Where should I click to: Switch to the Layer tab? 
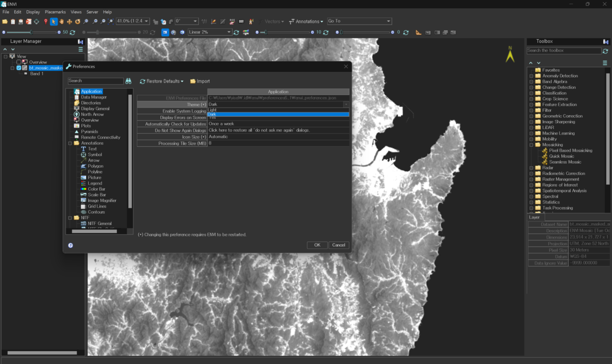coord(534,217)
